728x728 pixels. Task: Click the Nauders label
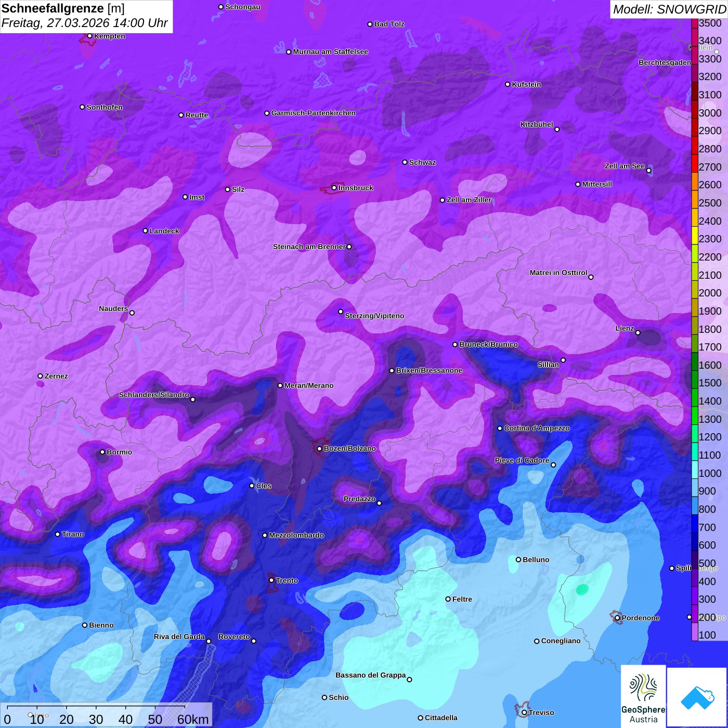coord(113,308)
